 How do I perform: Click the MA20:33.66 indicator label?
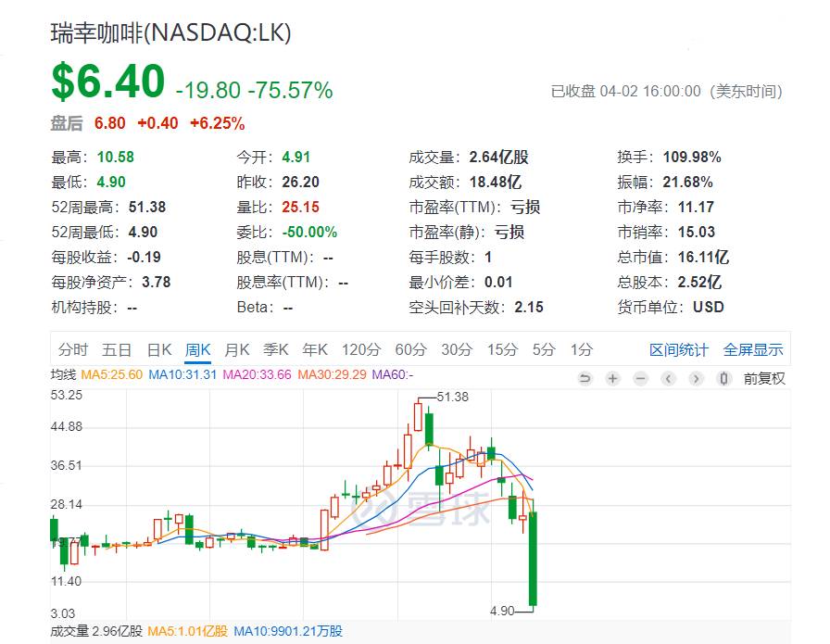pyautogui.click(x=257, y=374)
